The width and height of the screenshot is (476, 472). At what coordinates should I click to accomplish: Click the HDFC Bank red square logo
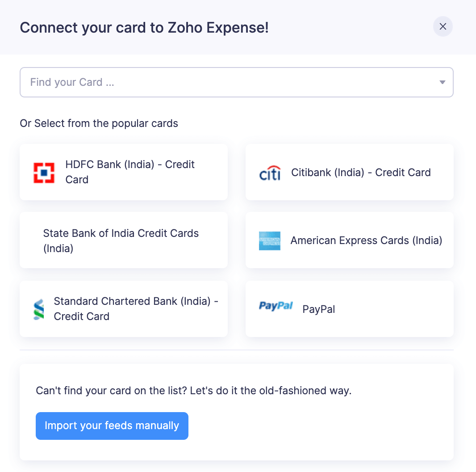[x=44, y=173]
